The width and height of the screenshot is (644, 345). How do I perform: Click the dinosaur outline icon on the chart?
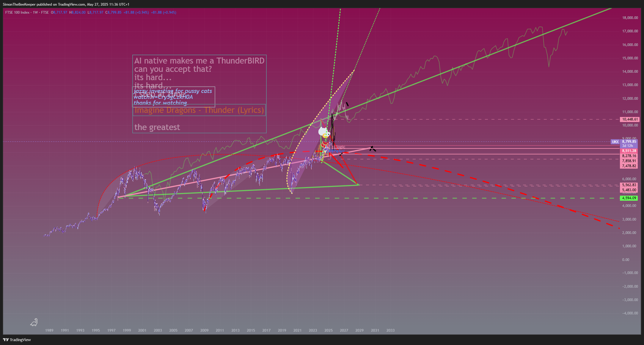pyautogui.click(x=34, y=322)
